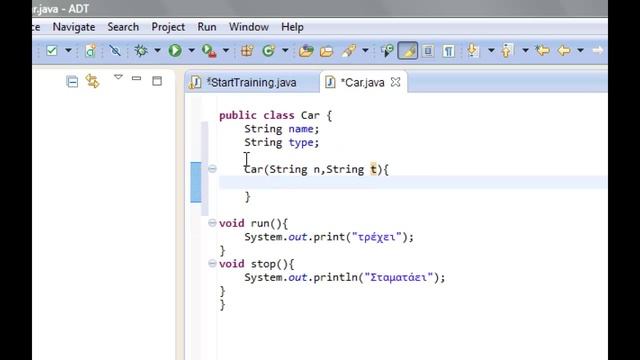Screen dimensions: 640x360
Task: Click the Debug bug icon
Action: (141, 51)
